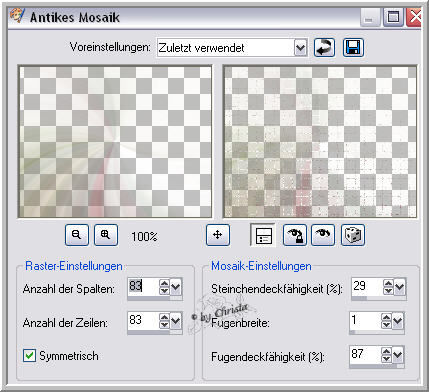Image resolution: width=429 pixels, height=392 pixels.
Task: Open the Fugenbreite slider dropdown
Action: click(x=398, y=321)
